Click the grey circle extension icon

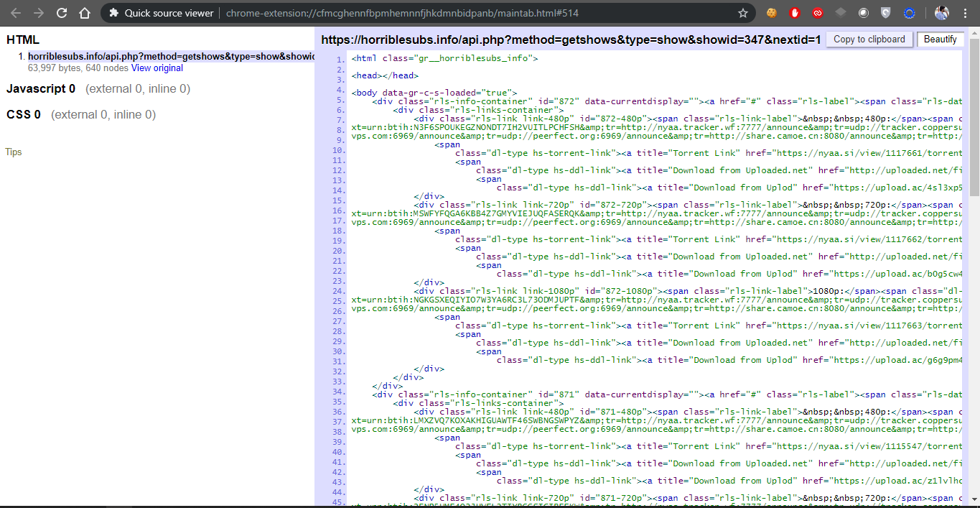(863, 13)
